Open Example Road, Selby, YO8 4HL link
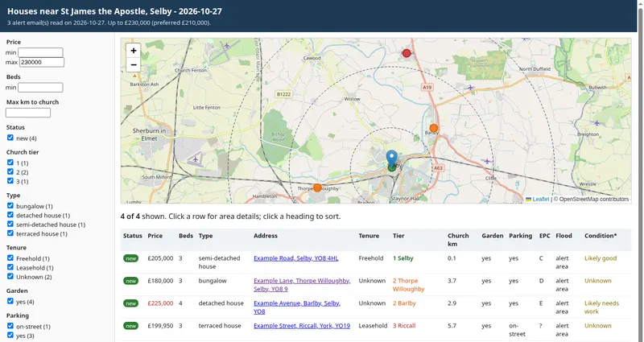This screenshot has height=342, width=644. point(295,258)
